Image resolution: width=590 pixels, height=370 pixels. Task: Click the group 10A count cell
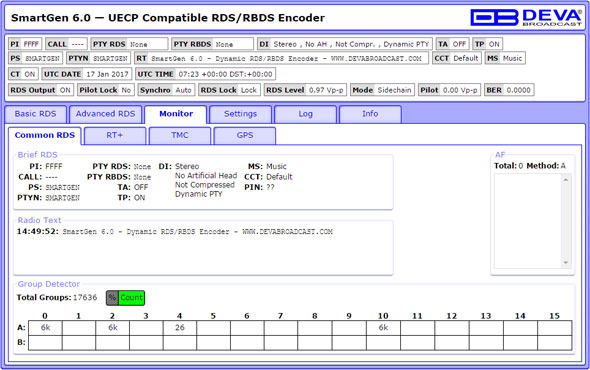pos(383,328)
